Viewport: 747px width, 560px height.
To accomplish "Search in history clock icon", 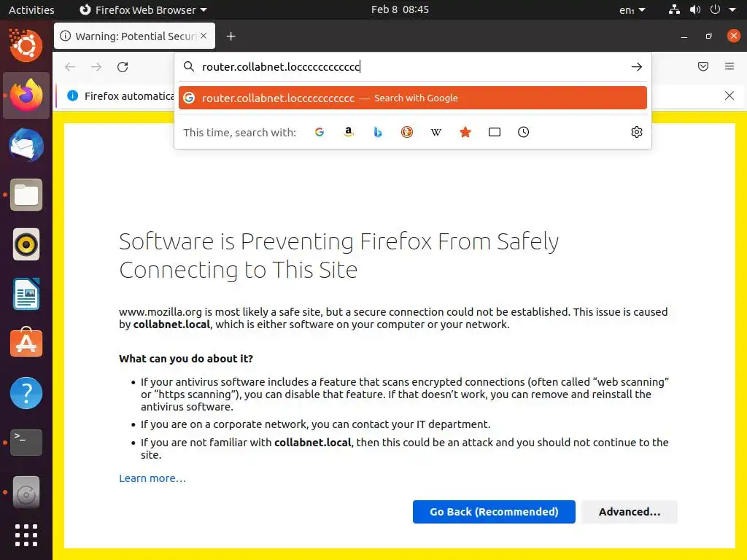I will 524,132.
